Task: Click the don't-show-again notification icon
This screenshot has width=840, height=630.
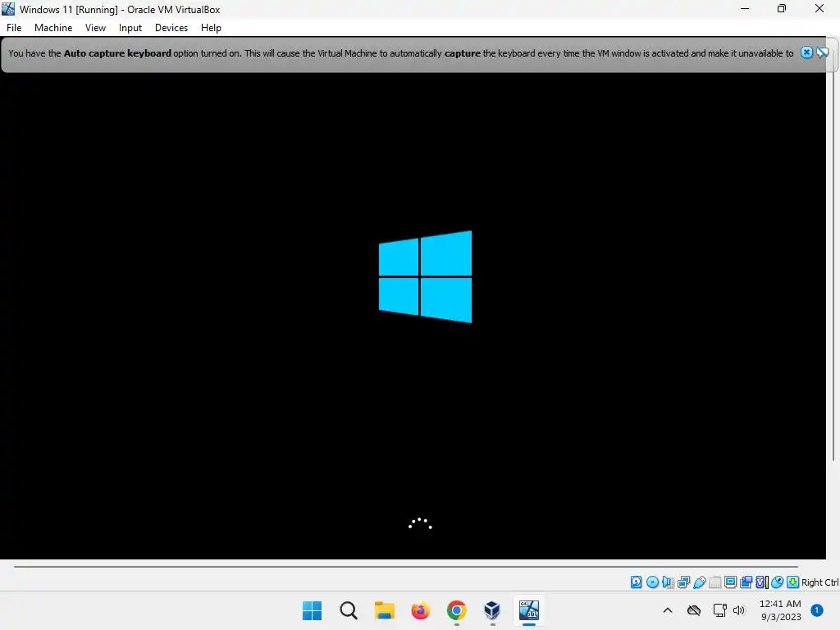Action: point(822,52)
